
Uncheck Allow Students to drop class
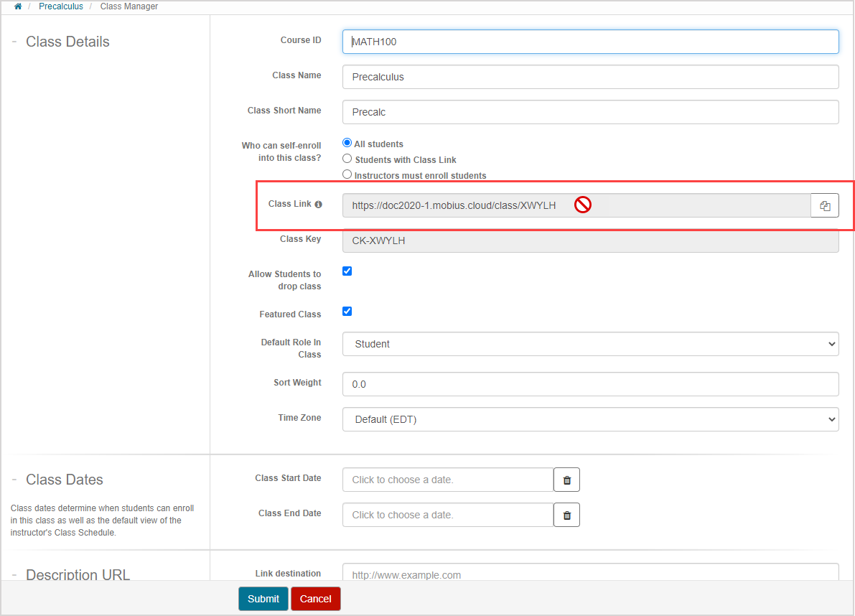pyautogui.click(x=347, y=271)
